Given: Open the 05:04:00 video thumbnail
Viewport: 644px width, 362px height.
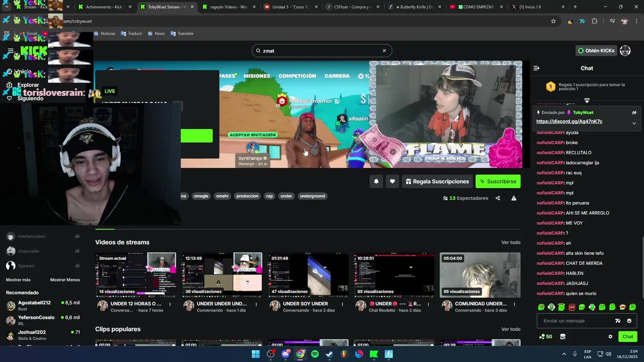Looking at the screenshot, I should pyautogui.click(x=480, y=275).
